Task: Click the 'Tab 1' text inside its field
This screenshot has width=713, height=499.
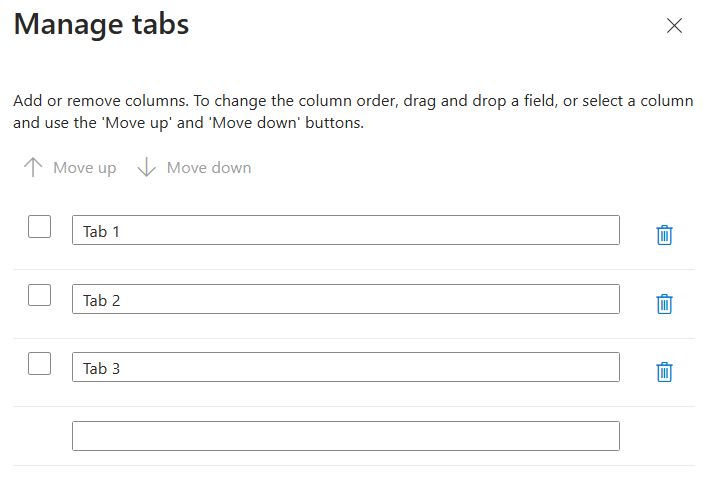Action: point(101,231)
